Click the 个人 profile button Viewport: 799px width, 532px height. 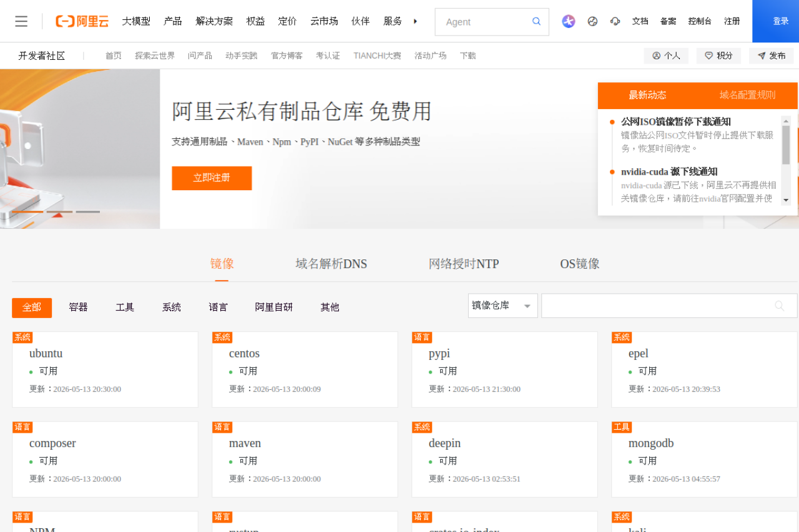666,56
